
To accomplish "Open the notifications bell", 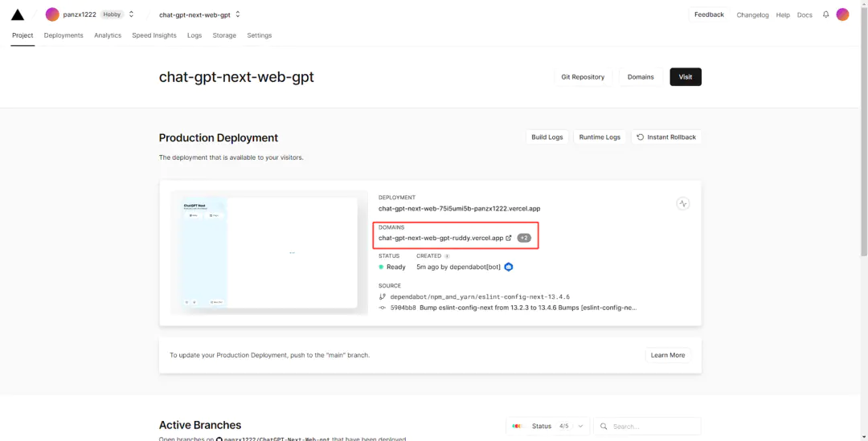I will click(825, 14).
